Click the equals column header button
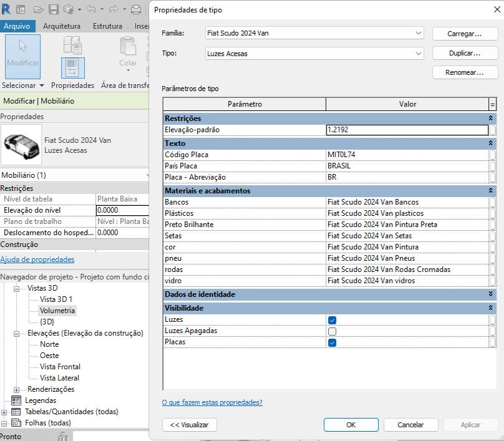Screen dimensions: 504x441 click(x=492, y=104)
